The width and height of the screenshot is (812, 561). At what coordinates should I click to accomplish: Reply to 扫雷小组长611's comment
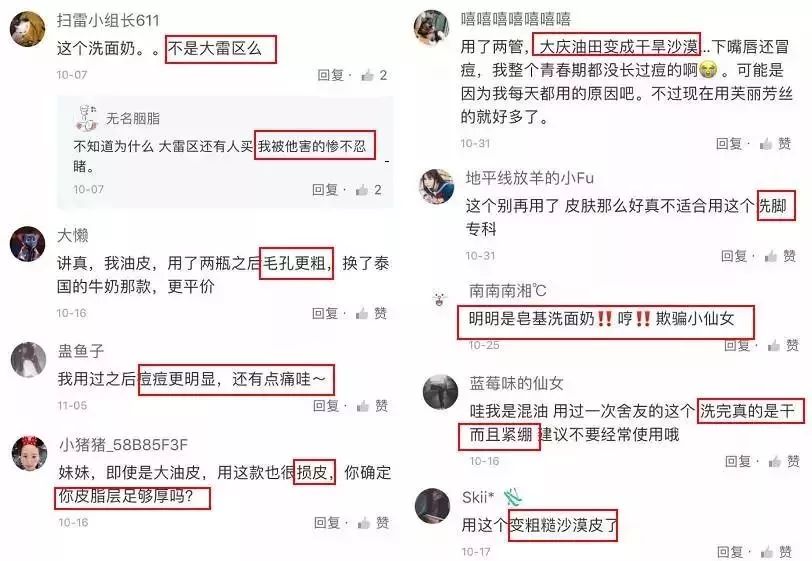coord(330,76)
